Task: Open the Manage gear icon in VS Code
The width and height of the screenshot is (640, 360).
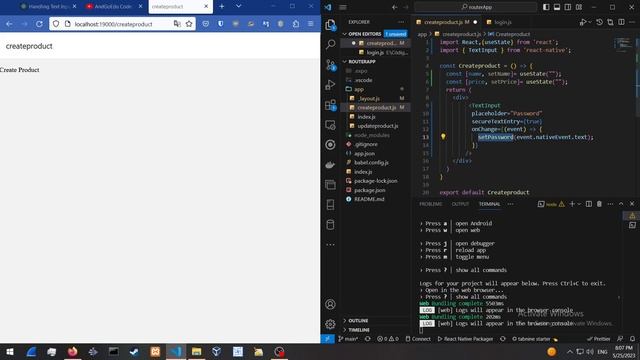Action: pyautogui.click(x=330, y=324)
